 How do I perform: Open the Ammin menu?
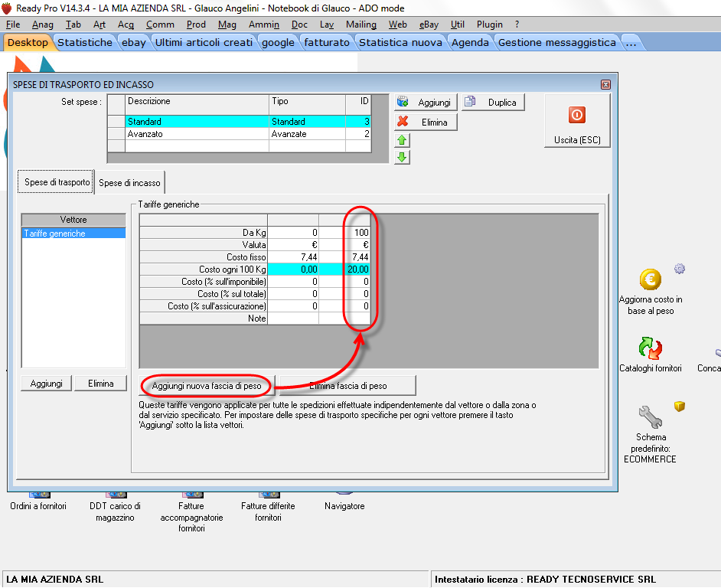264,24
